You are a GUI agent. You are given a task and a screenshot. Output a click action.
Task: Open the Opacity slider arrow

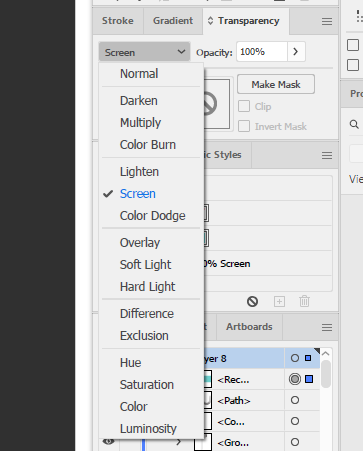(296, 52)
